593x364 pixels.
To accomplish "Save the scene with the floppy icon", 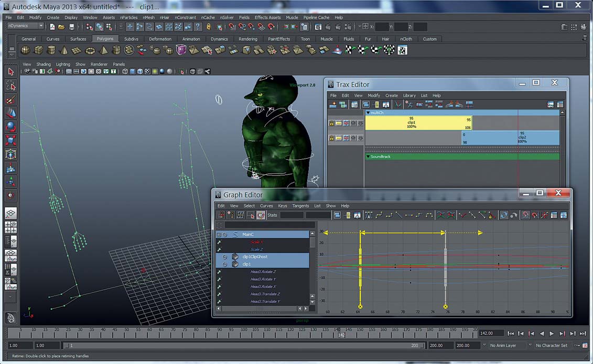I will tap(71, 27).
